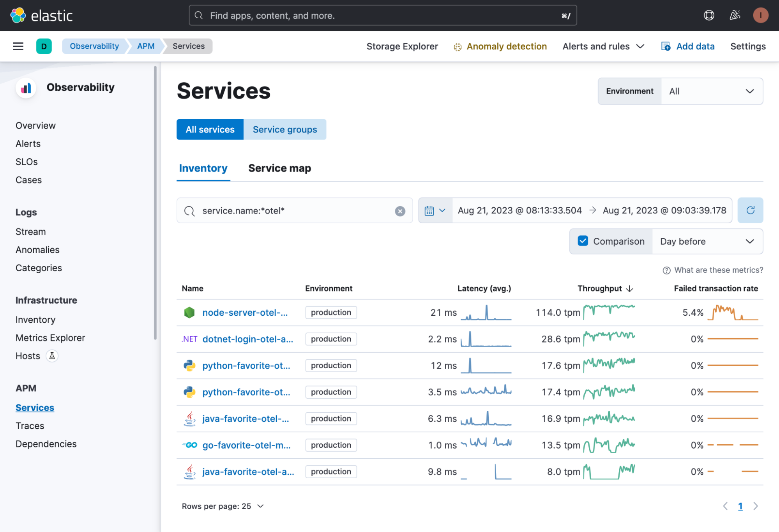Switch to the Service map tab
Viewport: 779px width, 532px height.
279,168
